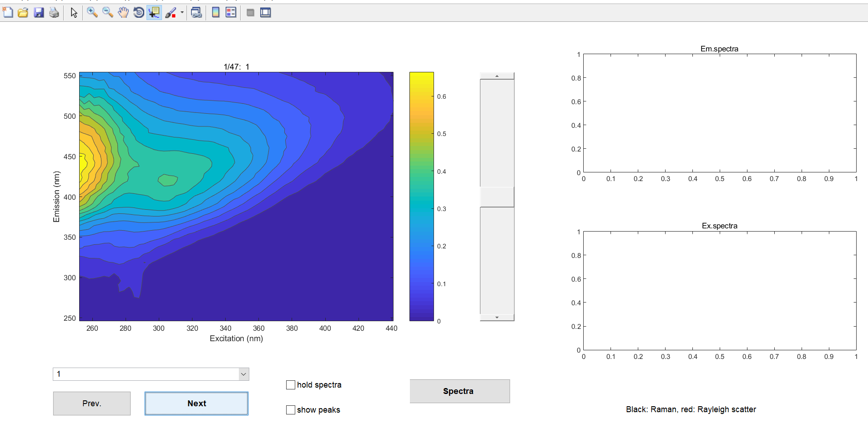Image resolution: width=868 pixels, height=429 pixels.
Task: Open a file with folder icon
Action: (x=23, y=13)
